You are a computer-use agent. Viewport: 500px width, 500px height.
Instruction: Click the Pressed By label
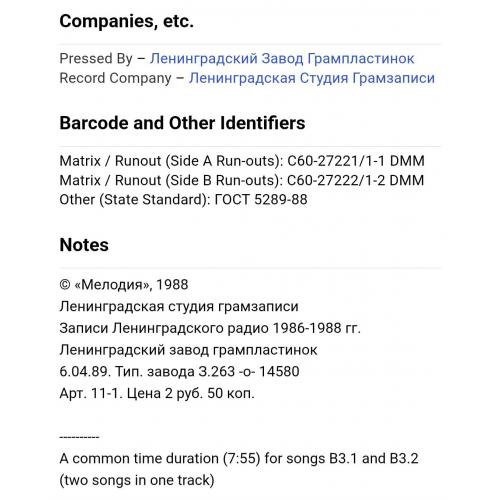[96, 59]
